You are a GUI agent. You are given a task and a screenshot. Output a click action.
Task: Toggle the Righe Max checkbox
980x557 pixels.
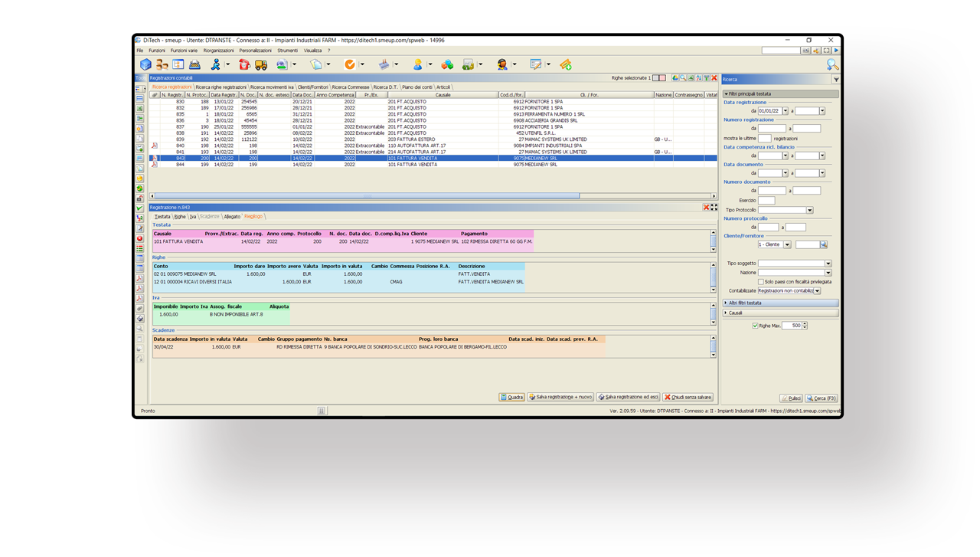pos(756,326)
